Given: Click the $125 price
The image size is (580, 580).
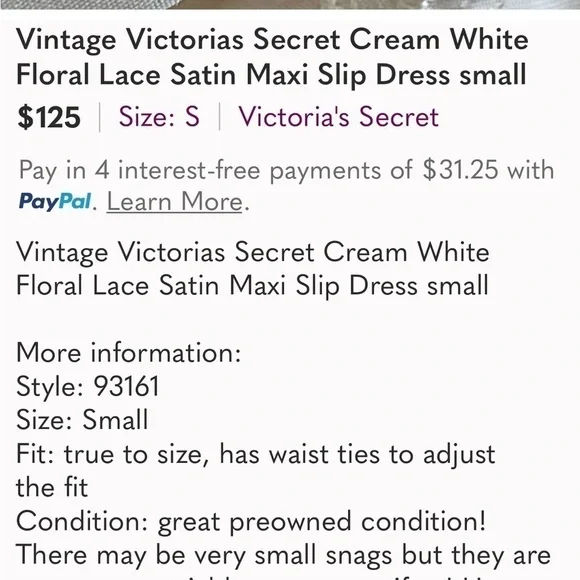Looking at the screenshot, I should coord(49,117).
